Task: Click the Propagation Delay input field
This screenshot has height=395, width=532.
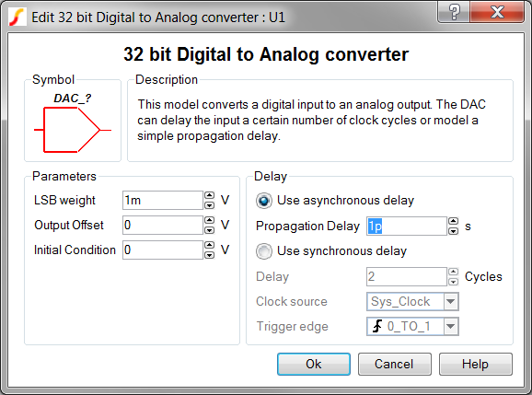Action: point(407,226)
